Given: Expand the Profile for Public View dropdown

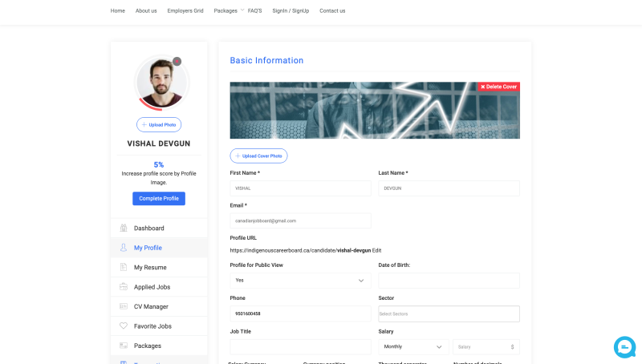Looking at the screenshot, I should tap(300, 281).
